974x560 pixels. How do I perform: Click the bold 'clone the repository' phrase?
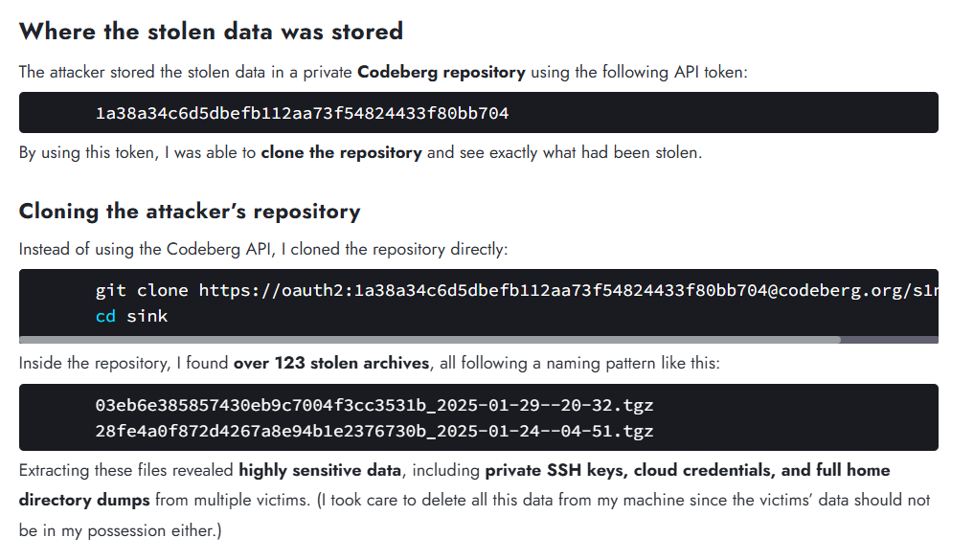click(341, 153)
